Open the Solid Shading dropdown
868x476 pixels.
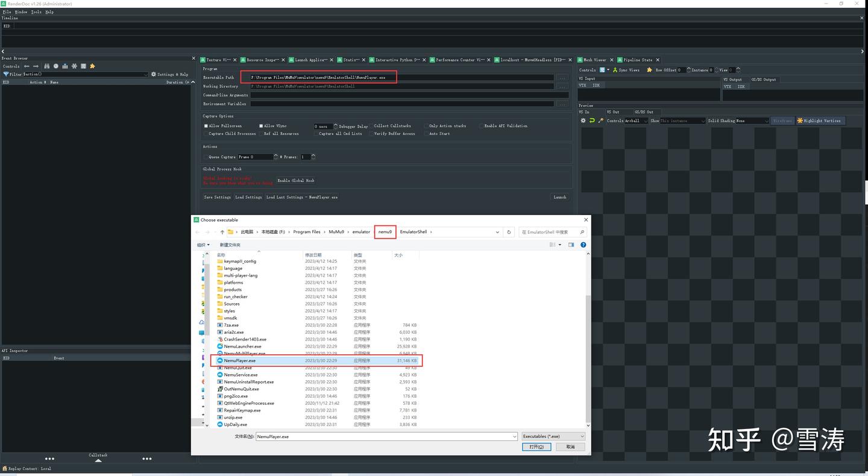click(766, 121)
